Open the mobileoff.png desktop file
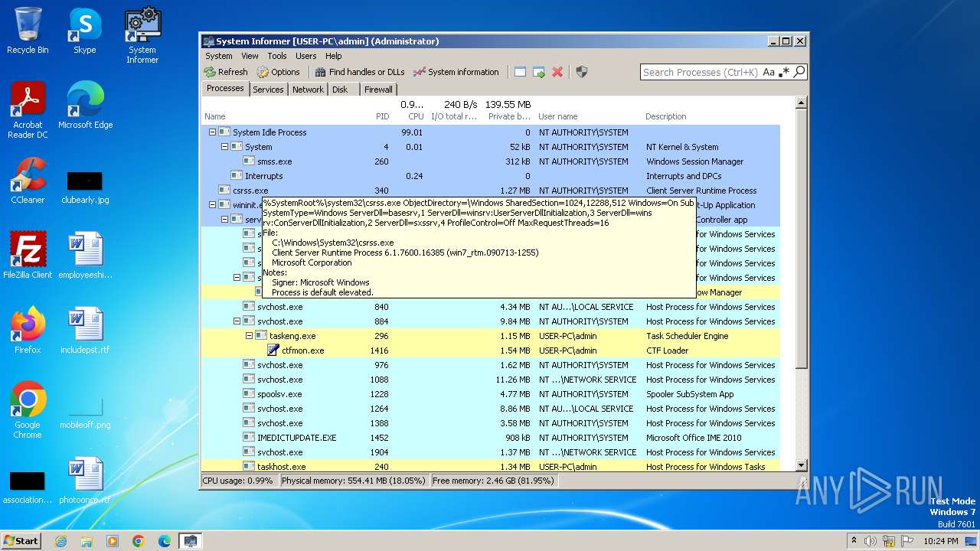 (x=85, y=411)
